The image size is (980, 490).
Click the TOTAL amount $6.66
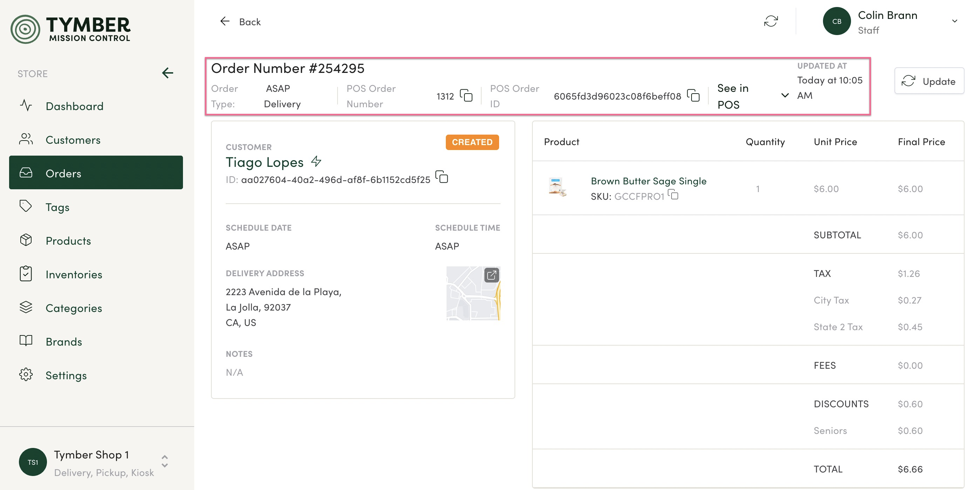[x=910, y=469]
